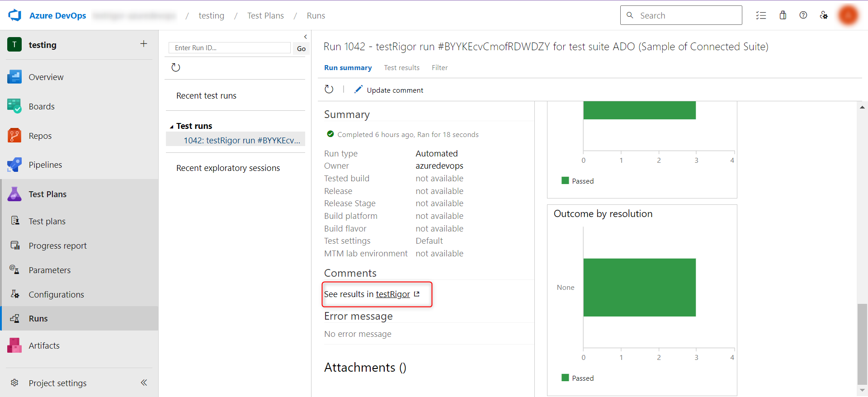
Task: Open User settings icon in header
Action: pyautogui.click(x=824, y=15)
